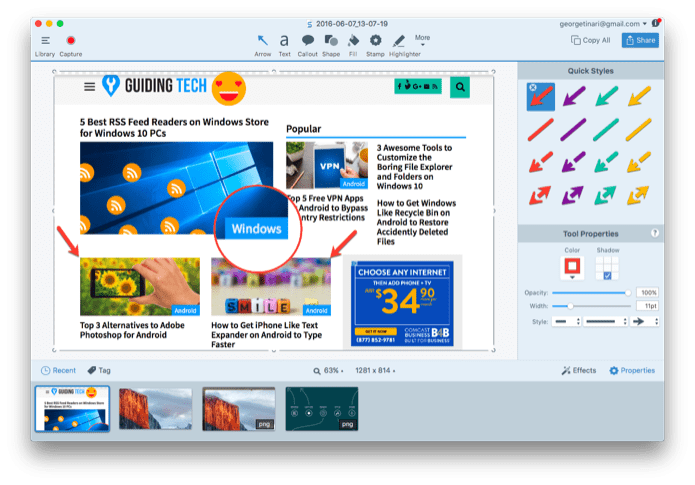
Task: Choose the purple line quick style
Action: point(574,130)
